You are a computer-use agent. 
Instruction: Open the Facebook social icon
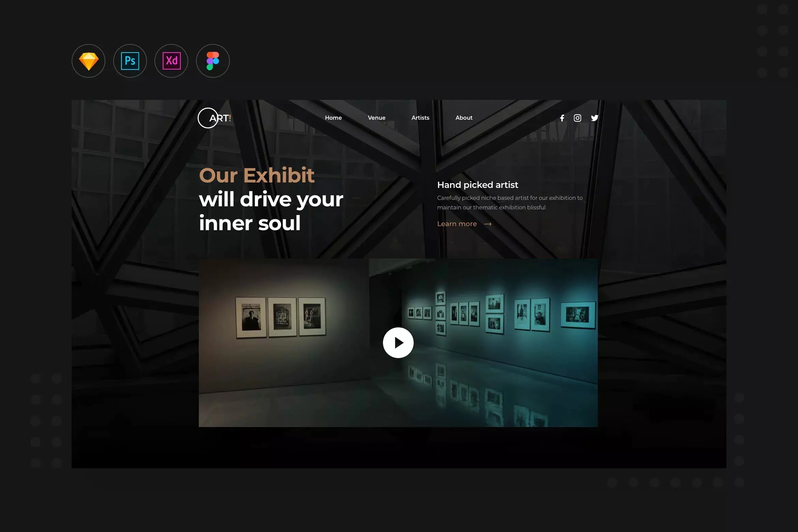coord(562,118)
